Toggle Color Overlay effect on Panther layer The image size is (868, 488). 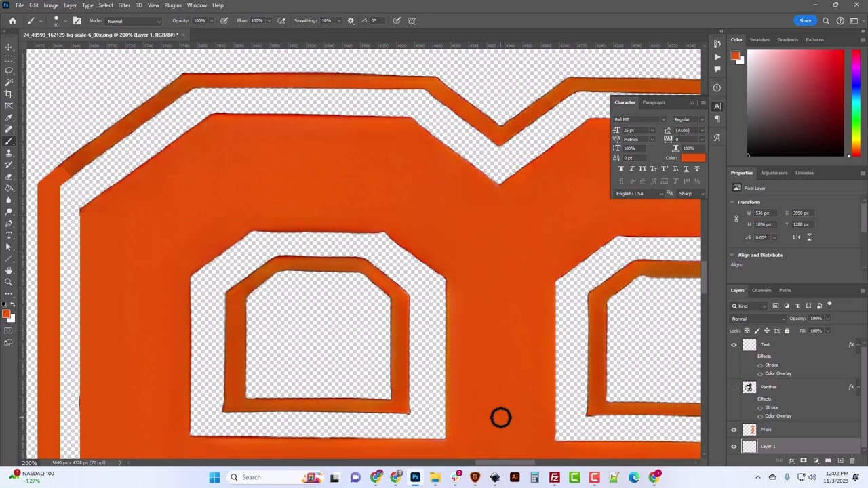(760, 416)
